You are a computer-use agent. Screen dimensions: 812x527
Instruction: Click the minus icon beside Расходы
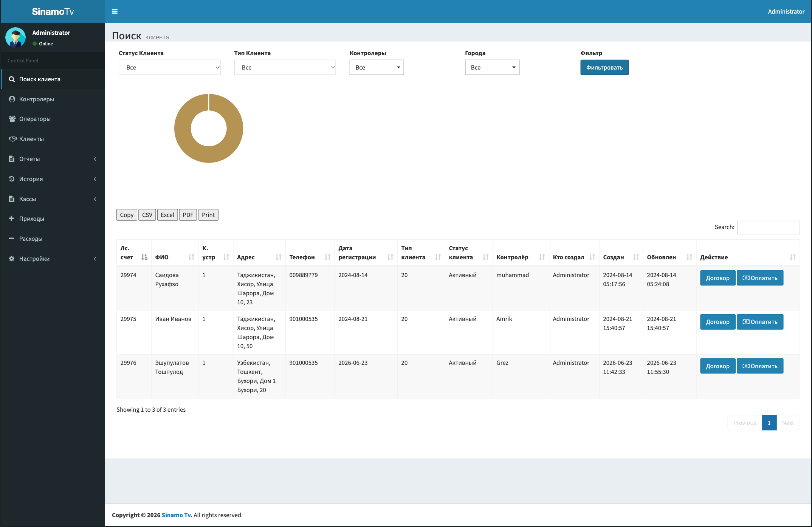11,239
